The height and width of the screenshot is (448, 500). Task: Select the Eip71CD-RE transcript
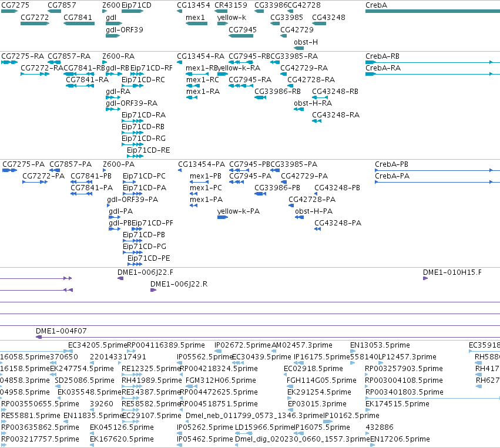coord(135,156)
